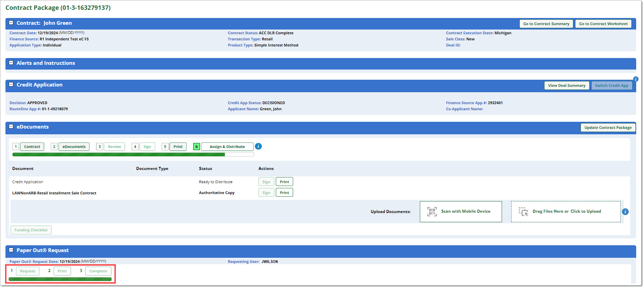Select step 1 Contract in eDocuments workflow

point(32,147)
